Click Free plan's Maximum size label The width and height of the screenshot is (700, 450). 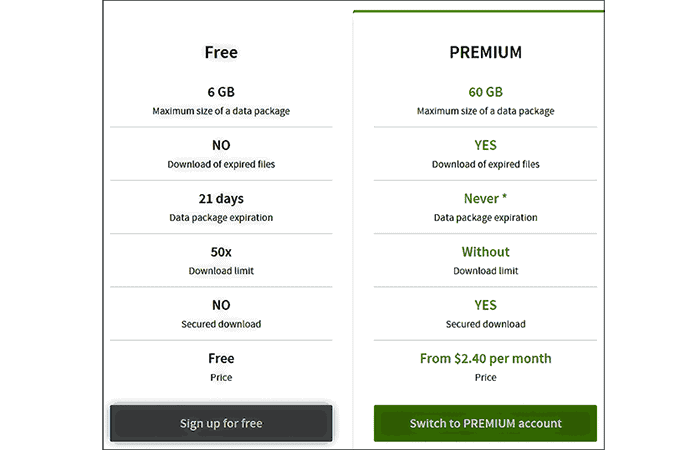(x=221, y=111)
